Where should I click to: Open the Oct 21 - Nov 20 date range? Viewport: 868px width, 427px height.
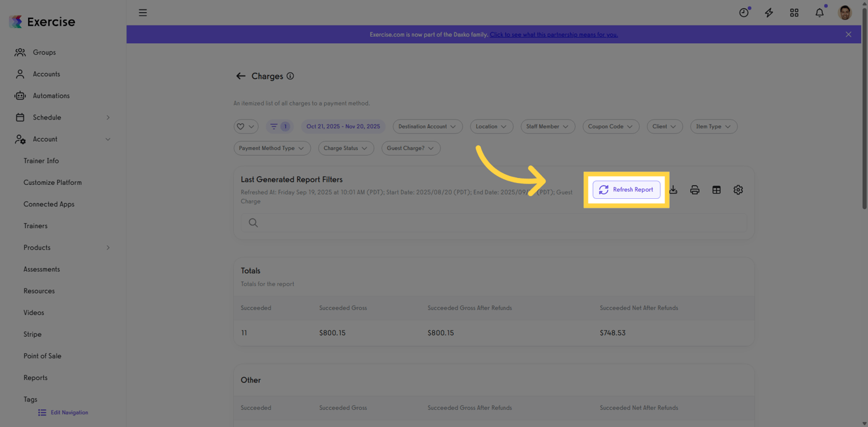[343, 126]
